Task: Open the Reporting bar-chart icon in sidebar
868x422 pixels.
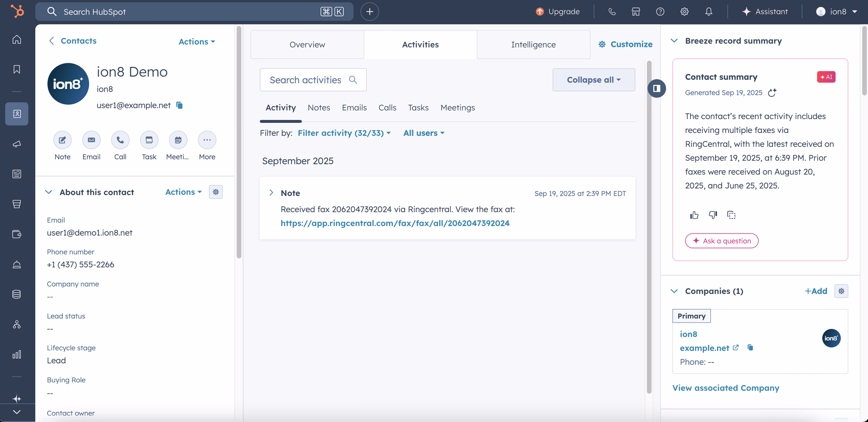Action: pos(16,355)
